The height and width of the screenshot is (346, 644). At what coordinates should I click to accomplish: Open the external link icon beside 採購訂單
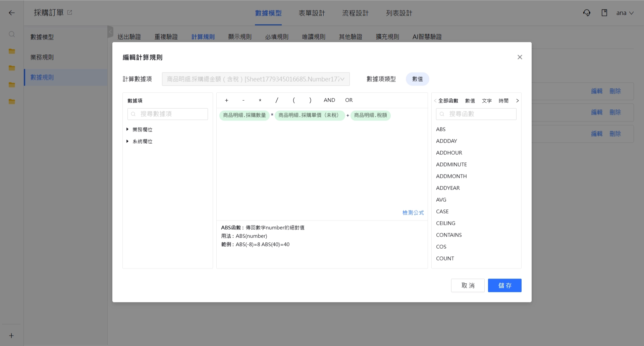click(x=70, y=12)
